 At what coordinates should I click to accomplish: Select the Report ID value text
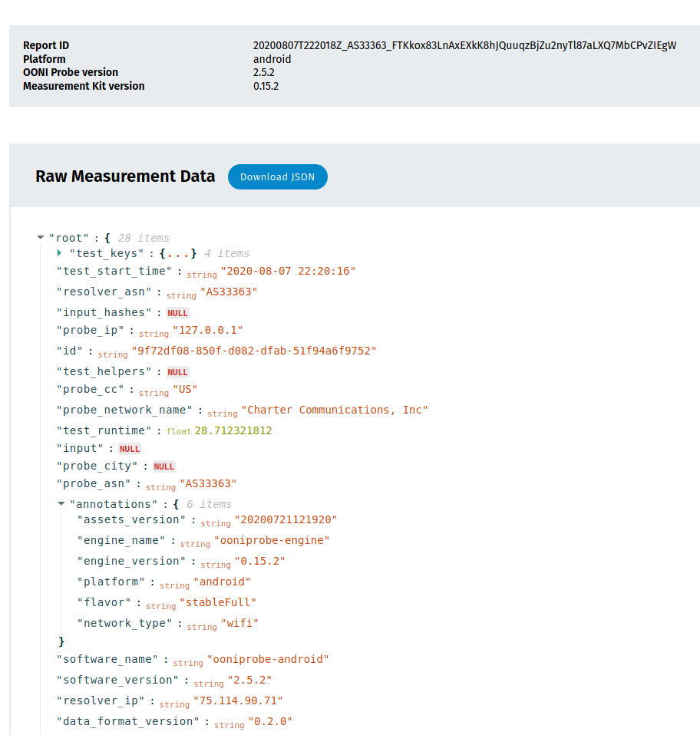[464, 45]
